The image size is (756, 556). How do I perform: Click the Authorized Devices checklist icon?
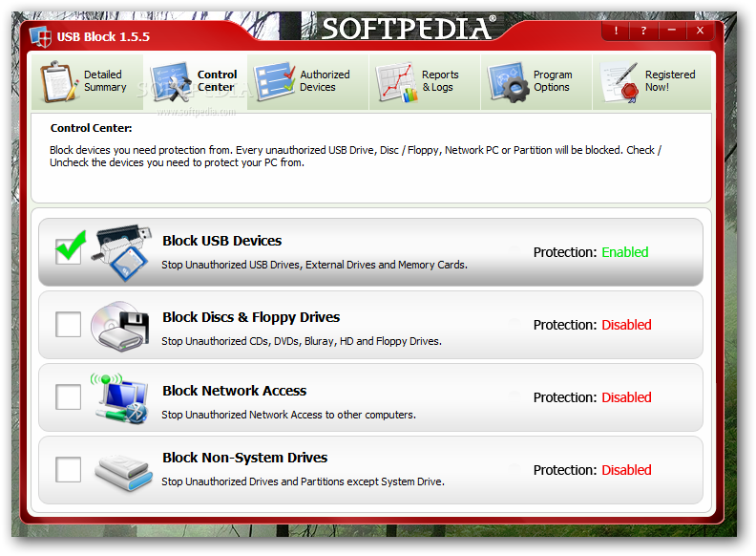pos(274,81)
